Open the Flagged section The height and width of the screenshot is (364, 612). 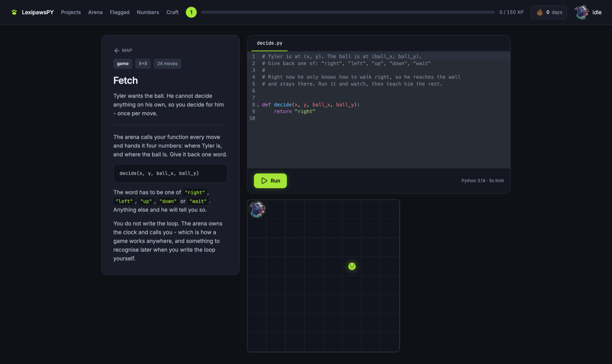coord(120,12)
